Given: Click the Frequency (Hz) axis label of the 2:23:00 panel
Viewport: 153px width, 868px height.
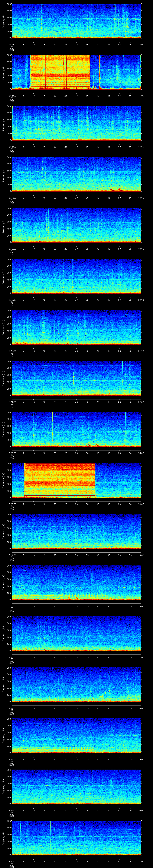Looking at the screenshot, I should (3, 480).
